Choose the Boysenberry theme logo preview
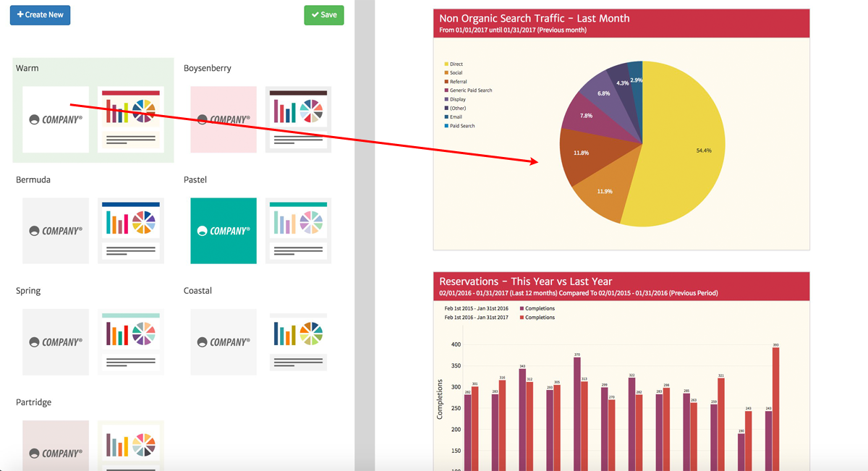This screenshot has width=868, height=471. pos(224,119)
